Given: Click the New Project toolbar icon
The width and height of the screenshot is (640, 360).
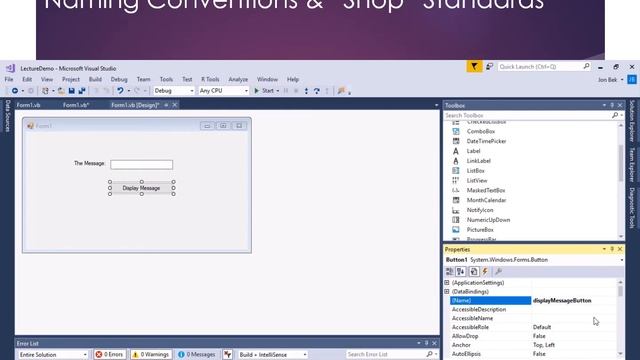Looking at the screenshot, I should point(45,91).
